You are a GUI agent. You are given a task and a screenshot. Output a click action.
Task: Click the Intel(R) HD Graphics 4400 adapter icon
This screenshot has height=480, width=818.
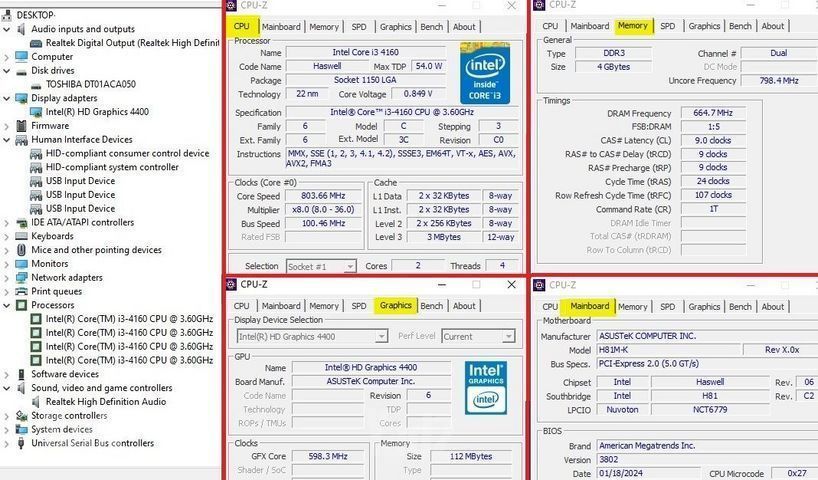coord(36,112)
